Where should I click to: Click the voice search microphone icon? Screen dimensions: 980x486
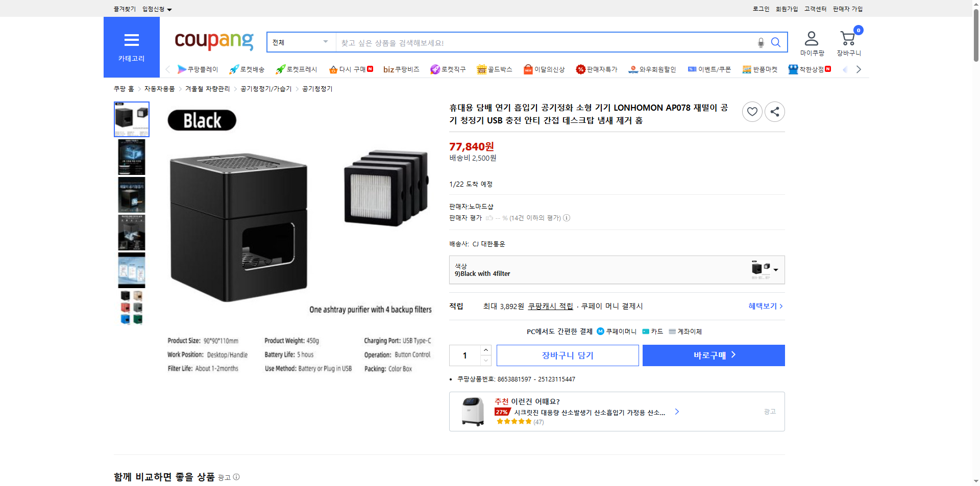click(760, 42)
